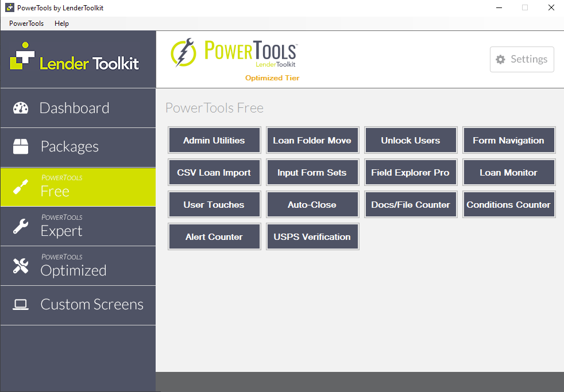Viewport: 564px width, 392px height.
Task: Click the wrench icon beside Expert
Action: pyautogui.click(x=21, y=227)
